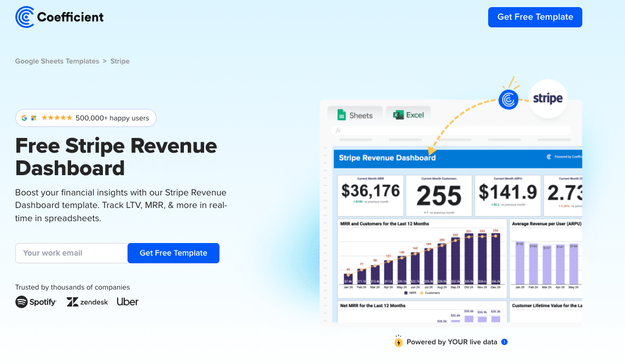
Task: Open the Google Sheets Templates breadcrumb
Action: coord(57,61)
